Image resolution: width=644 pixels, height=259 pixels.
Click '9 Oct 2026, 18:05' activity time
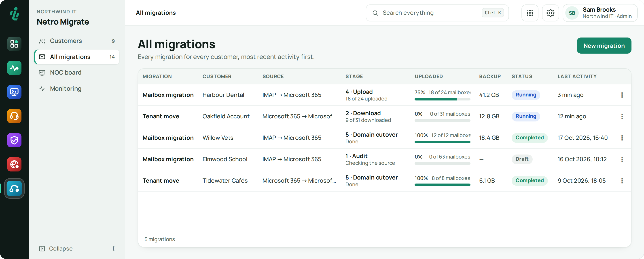pos(581,181)
